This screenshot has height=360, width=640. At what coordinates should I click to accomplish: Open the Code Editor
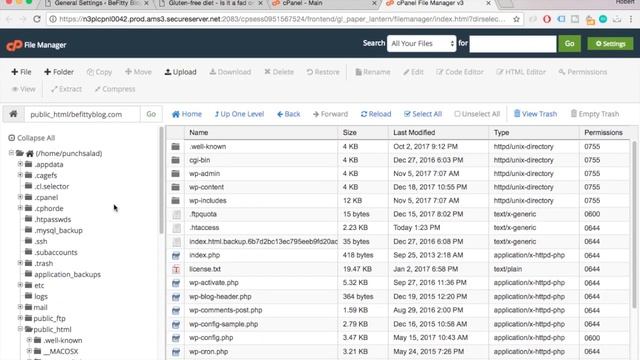point(460,72)
